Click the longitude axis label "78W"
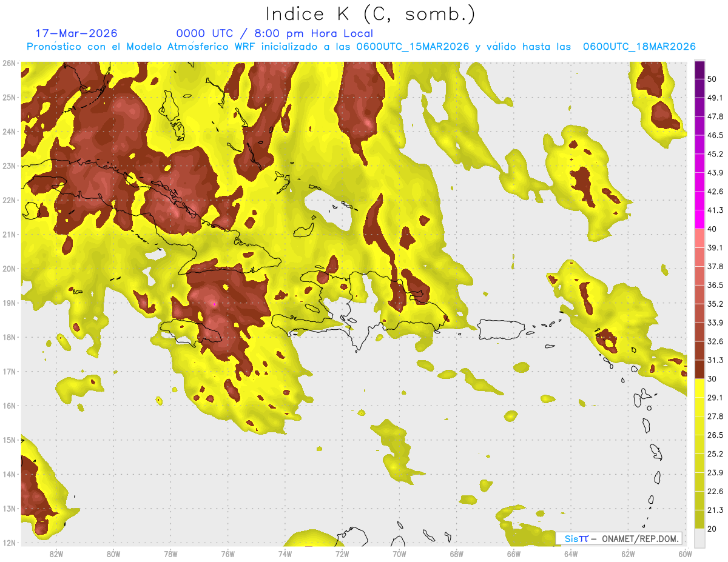The height and width of the screenshot is (562, 728). [170, 554]
